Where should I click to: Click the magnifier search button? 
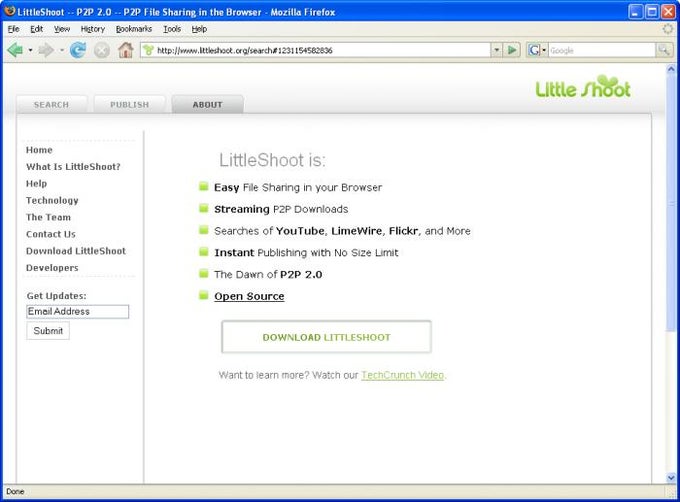[664, 50]
